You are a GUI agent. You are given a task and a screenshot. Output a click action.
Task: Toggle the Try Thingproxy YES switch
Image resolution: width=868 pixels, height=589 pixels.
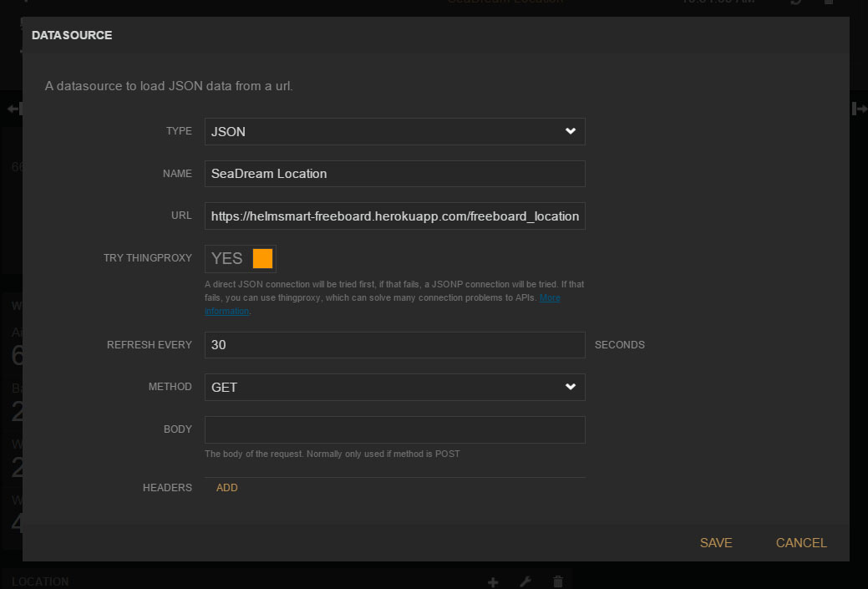[241, 258]
